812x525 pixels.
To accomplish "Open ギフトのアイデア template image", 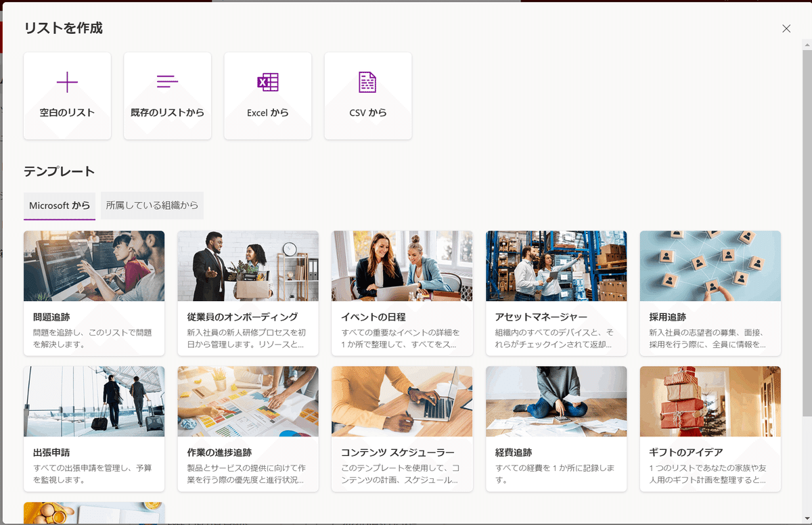I will [x=710, y=402].
